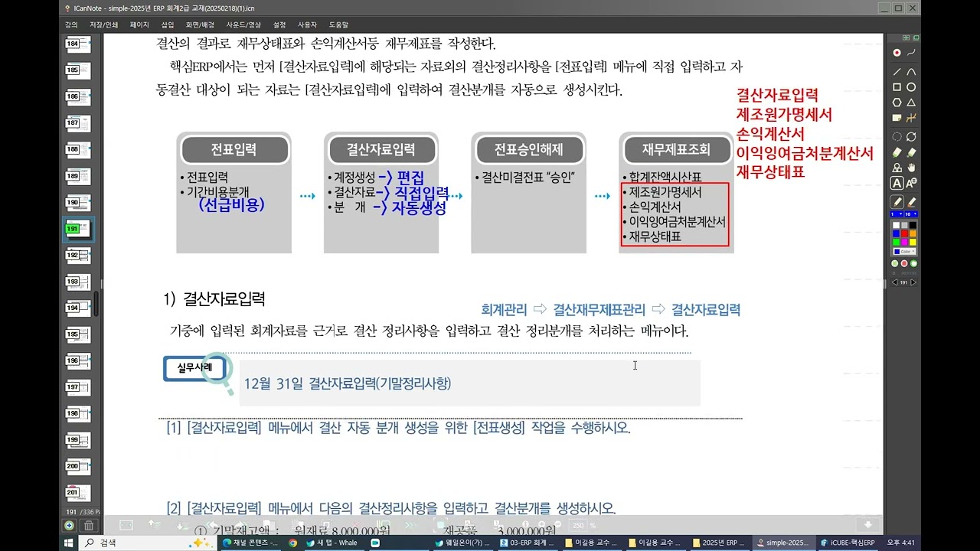Open the 페이지 menu
The height and width of the screenshot is (551, 980).
[x=139, y=24]
